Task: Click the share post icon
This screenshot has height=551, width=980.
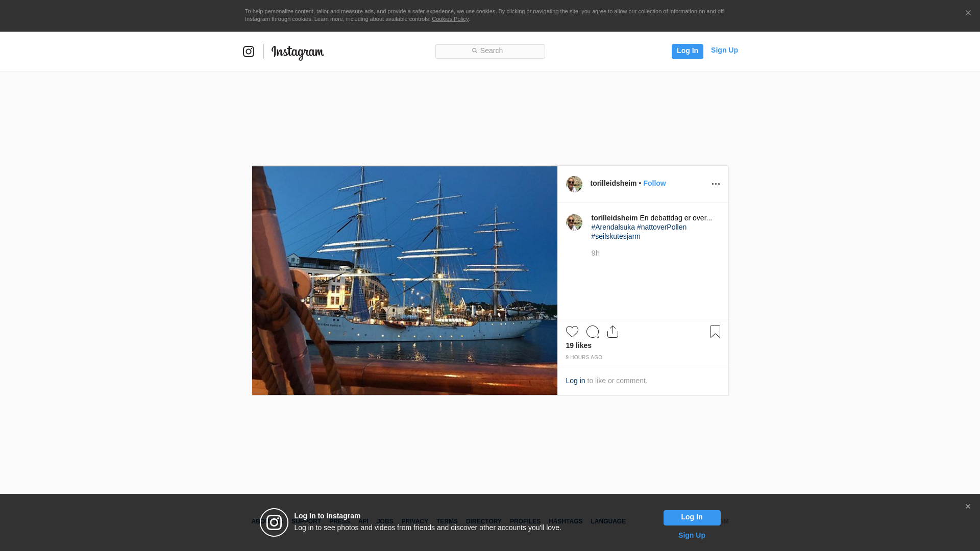Action: click(x=612, y=332)
